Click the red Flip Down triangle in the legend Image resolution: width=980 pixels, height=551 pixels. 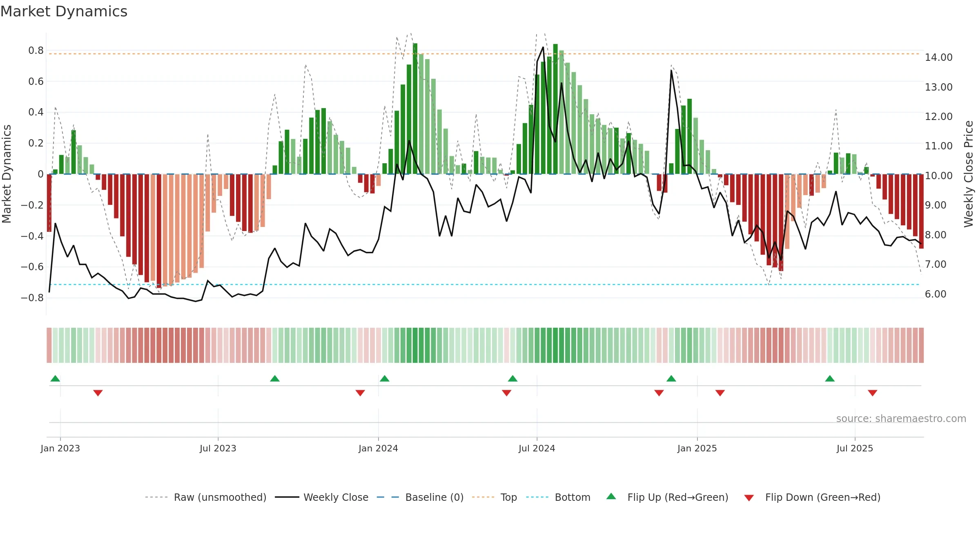point(749,498)
